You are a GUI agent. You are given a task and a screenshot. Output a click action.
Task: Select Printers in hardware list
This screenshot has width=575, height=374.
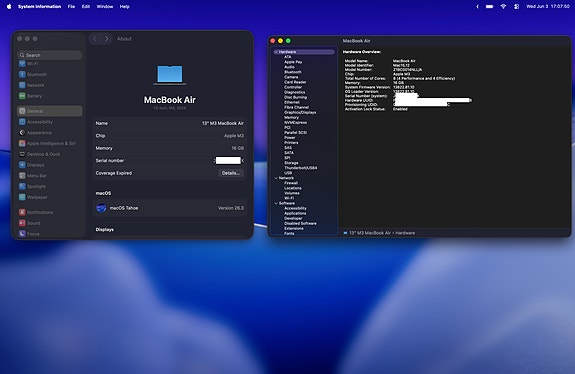[x=291, y=143]
